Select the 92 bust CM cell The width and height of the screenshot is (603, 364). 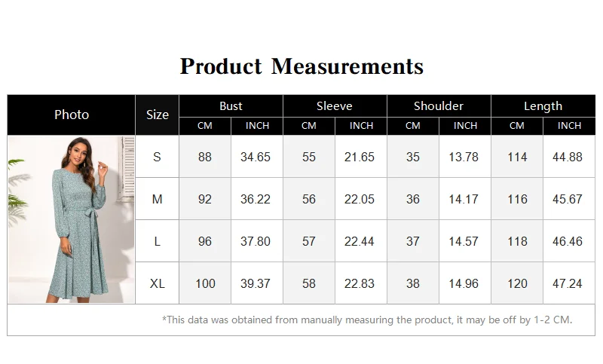click(205, 199)
